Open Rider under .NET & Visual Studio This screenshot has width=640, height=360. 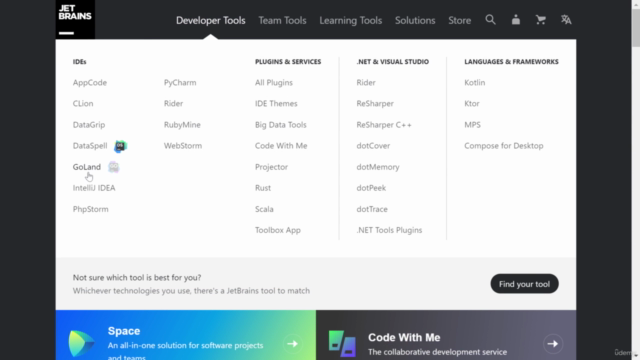click(366, 82)
